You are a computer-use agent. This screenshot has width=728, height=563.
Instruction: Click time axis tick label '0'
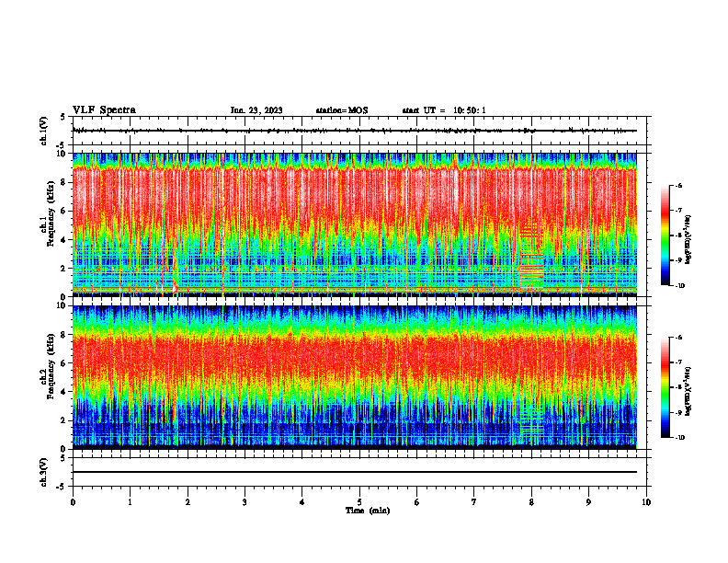[73, 502]
